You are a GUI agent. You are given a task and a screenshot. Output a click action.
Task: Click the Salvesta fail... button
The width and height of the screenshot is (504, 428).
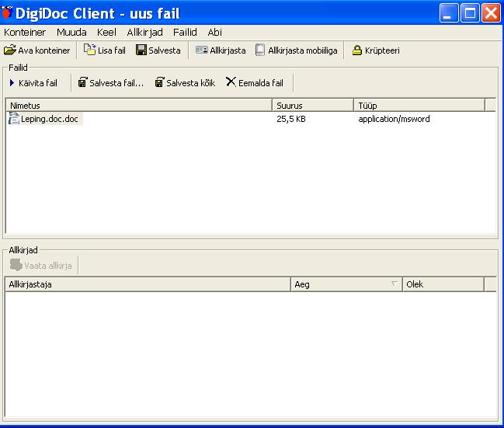pos(110,82)
